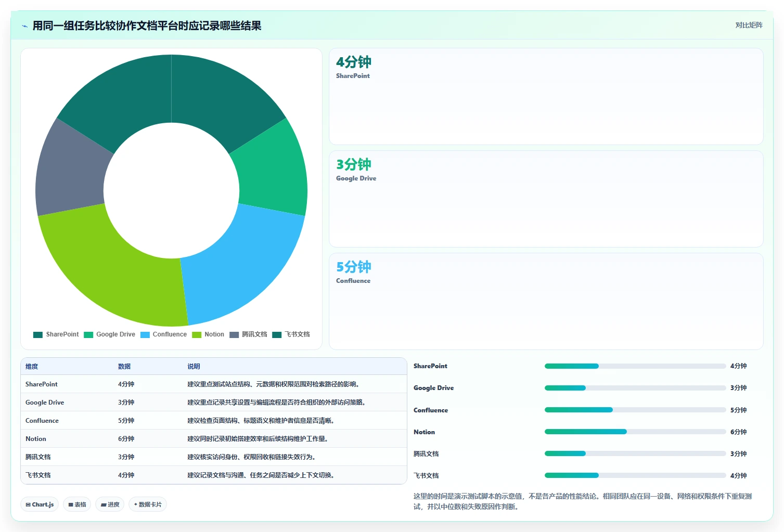Image resolution: width=784 pixels, height=532 pixels.
Task: Click the SharePoint progress bar
Action: click(635, 366)
